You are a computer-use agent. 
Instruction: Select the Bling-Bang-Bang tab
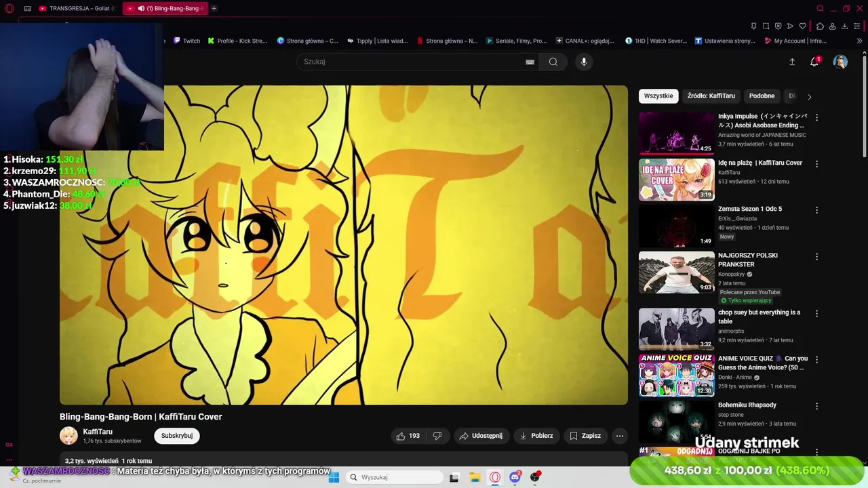pos(165,8)
